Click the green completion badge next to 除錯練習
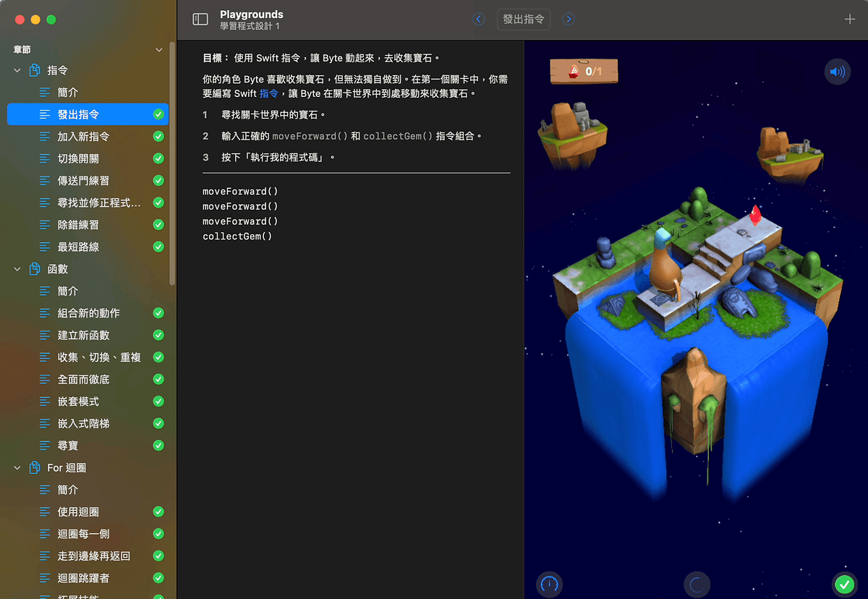The width and height of the screenshot is (868, 599). 159,224
